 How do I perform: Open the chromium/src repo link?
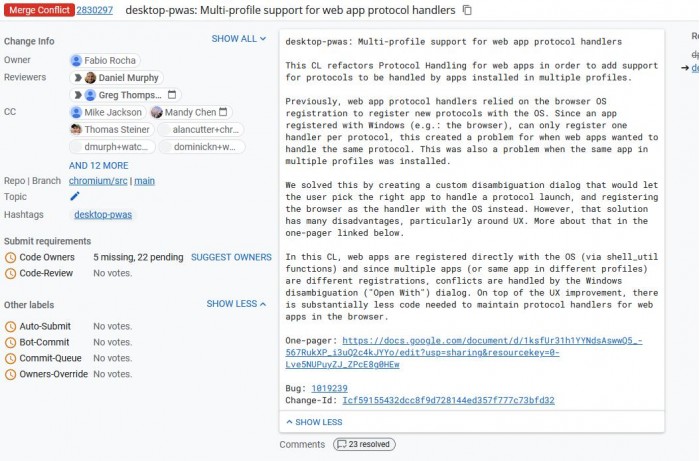99,181
